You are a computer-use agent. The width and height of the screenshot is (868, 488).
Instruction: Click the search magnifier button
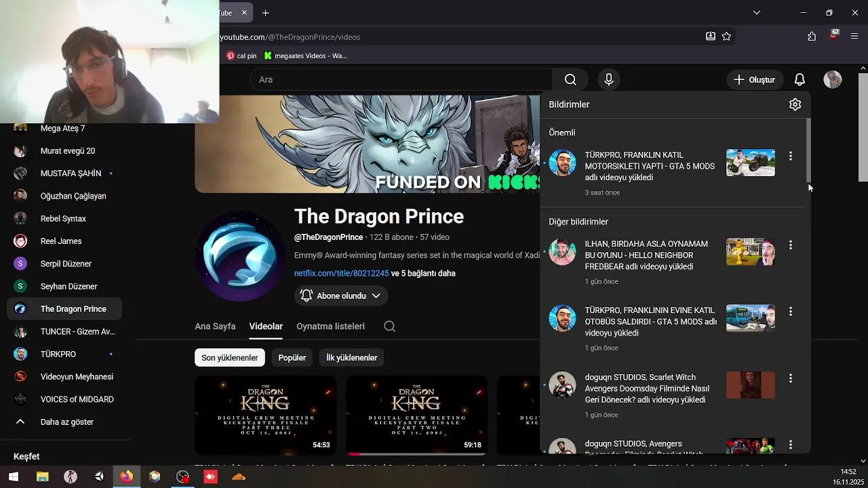tap(570, 79)
